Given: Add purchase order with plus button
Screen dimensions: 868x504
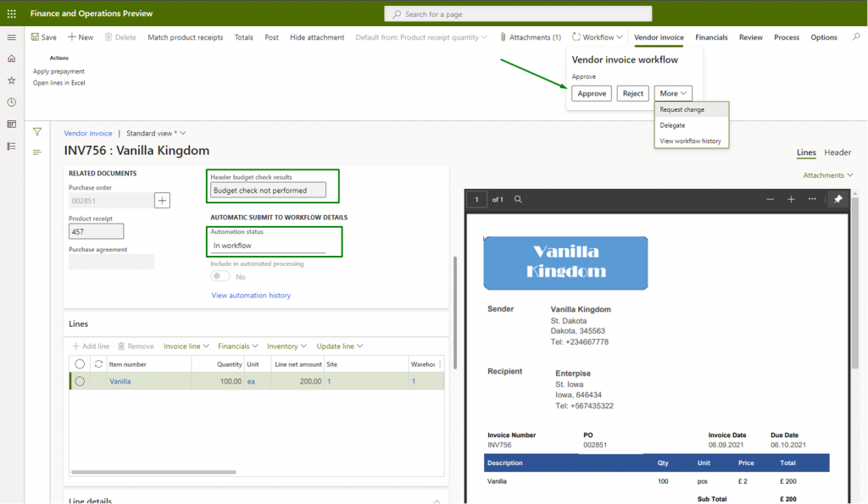Looking at the screenshot, I should (162, 200).
